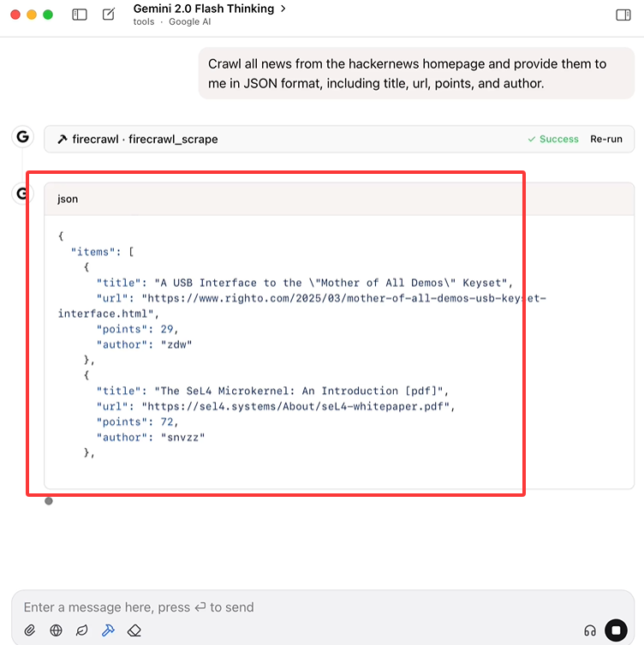The image size is (644, 645).
Task: Click the json code block header
Action: 339,199
